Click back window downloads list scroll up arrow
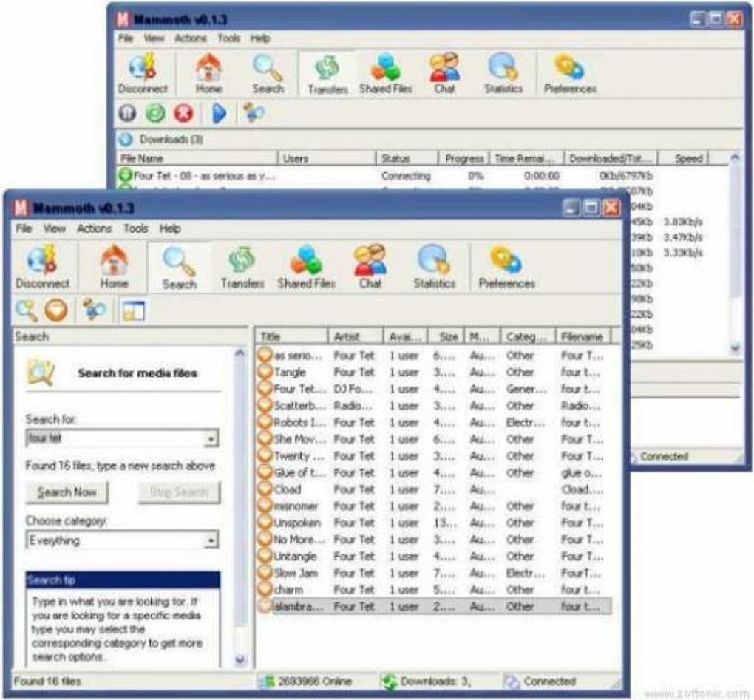This screenshot has height=700, width=754. pyautogui.click(x=736, y=157)
